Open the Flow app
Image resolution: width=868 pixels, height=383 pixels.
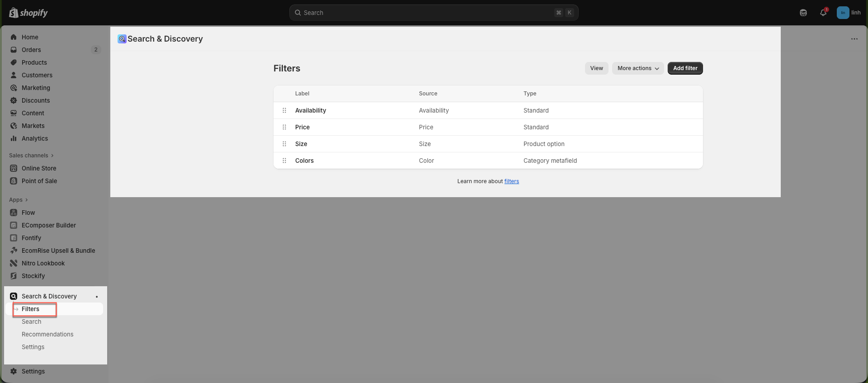pyautogui.click(x=28, y=213)
